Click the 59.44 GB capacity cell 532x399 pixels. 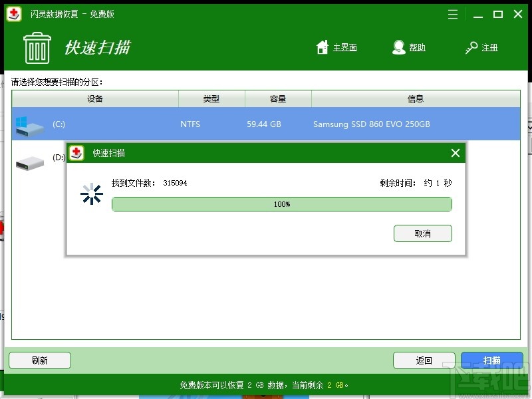[x=264, y=124]
